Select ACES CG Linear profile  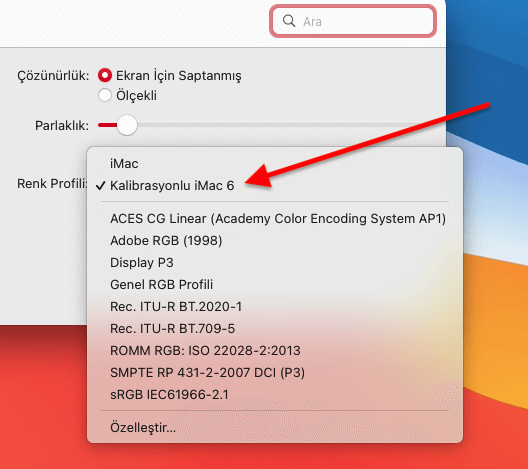click(275, 219)
